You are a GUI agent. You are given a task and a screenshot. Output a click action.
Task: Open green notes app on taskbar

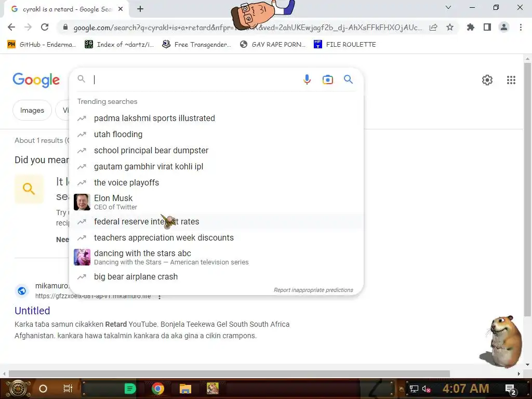click(x=130, y=389)
